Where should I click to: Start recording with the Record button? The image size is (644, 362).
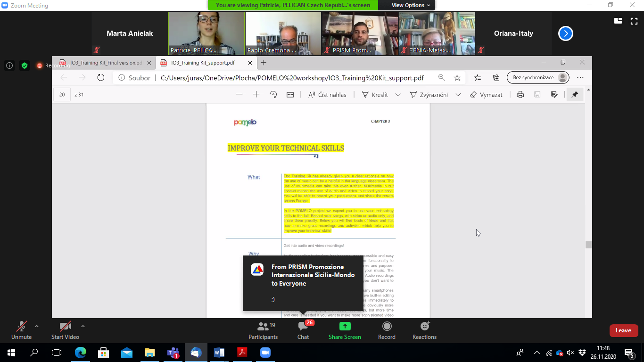[x=387, y=330]
